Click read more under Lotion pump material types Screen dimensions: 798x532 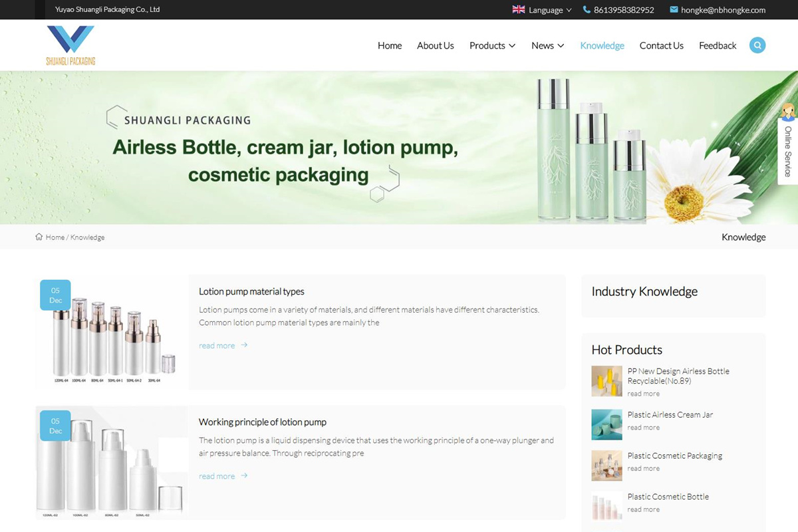(x=217, y=345)
